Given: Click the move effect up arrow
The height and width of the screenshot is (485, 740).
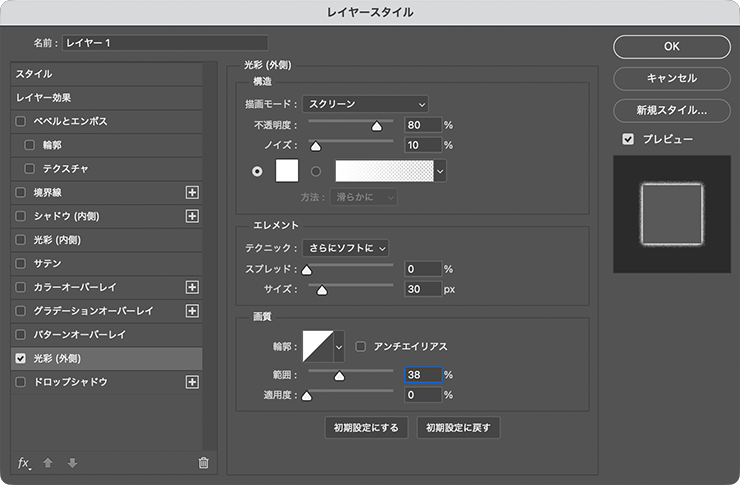Looking at the screenshot, I should [x=48, y=462].
